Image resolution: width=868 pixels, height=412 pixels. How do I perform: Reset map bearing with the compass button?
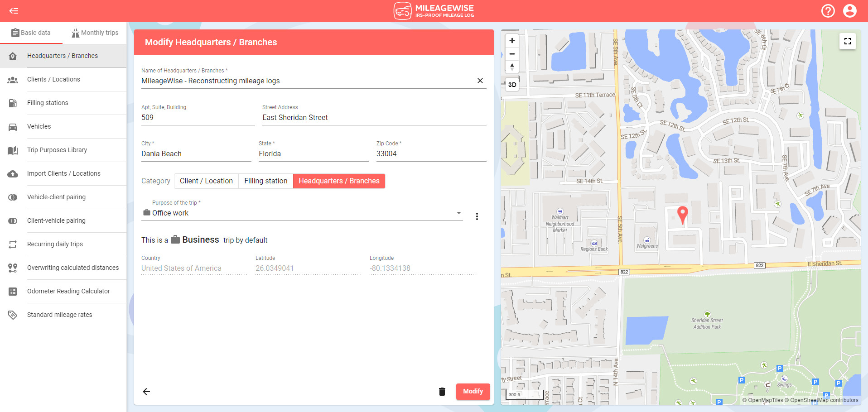512,67
